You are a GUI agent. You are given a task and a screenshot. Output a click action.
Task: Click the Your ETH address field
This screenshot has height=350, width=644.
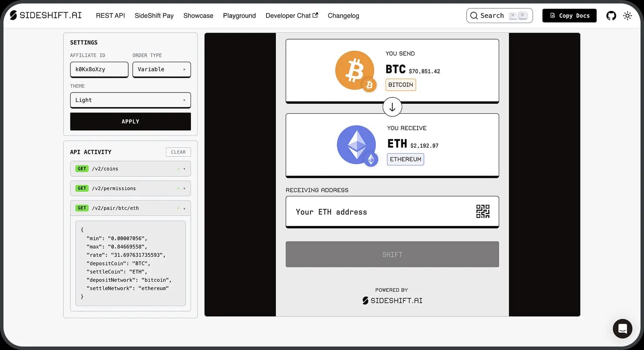click(392, 212)
